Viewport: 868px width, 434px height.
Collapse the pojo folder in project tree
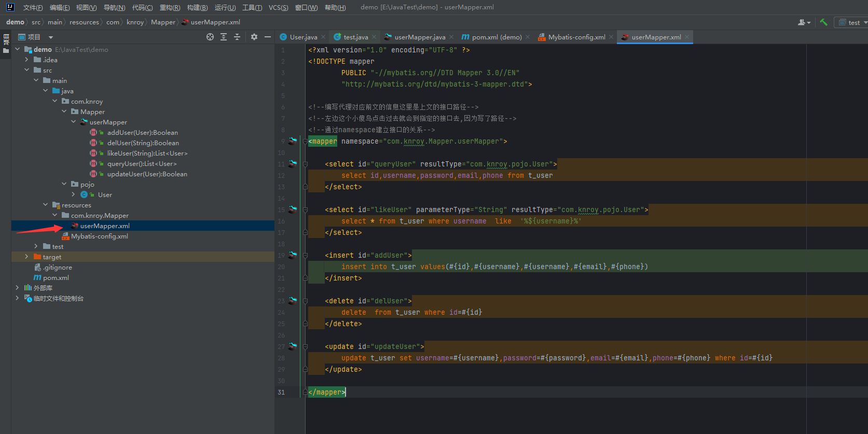point(64,184)
